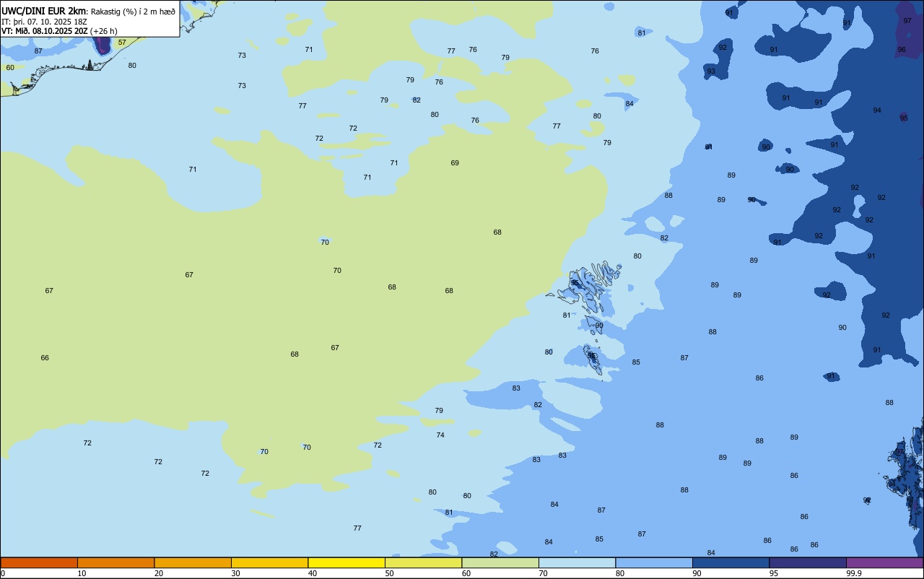This screenshot has width=924, height=579.
Task: Click the '66' humidity value on the map
Action: [45, 358]
